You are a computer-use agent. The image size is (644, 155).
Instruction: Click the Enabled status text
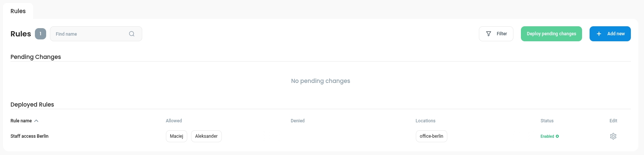pyautogui.click(x=547, y=136)
